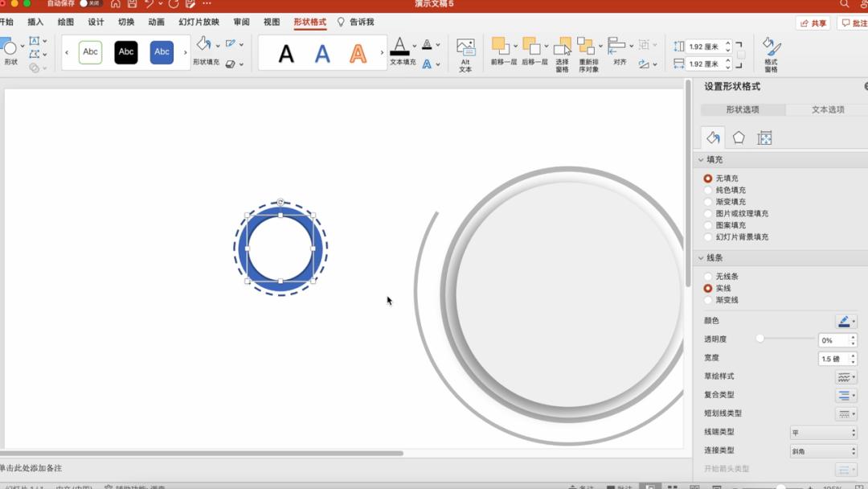Click the line Width (宽度) input field
The image size is (868, 489).
tap(833, 359)
